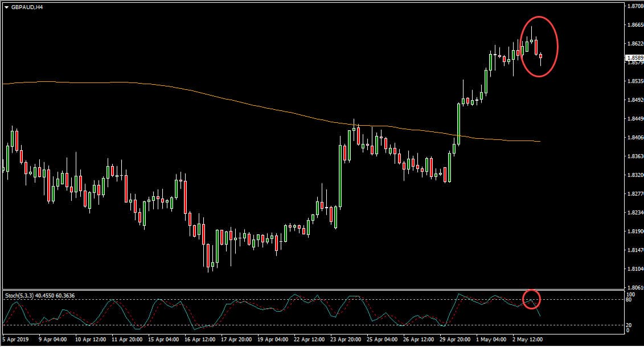Click the orange moving average line's right end
This screenshot has height=347, width=644.
point(539,141)
